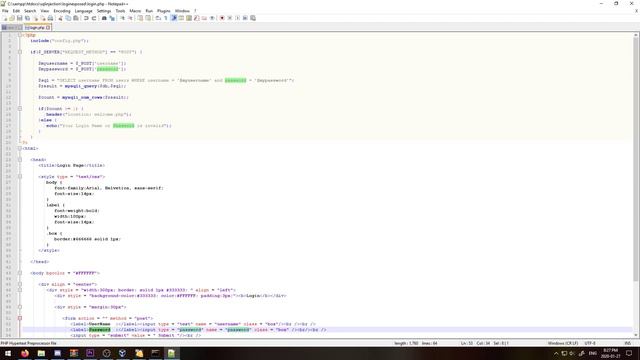Click the macro Playback icon
640x360 pixels.
click(237, 18)
